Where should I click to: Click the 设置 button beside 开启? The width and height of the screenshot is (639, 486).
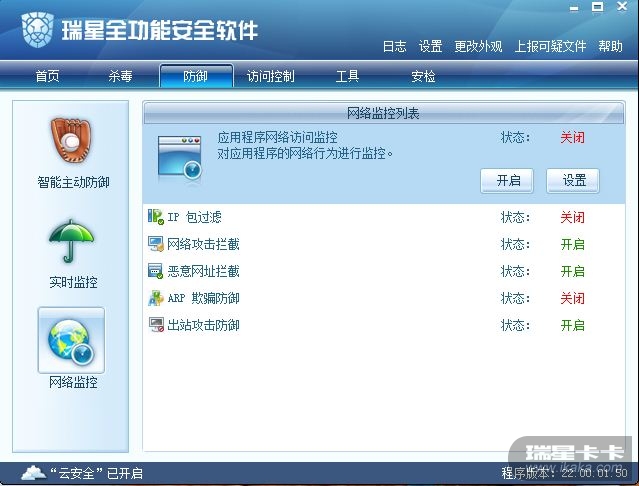pyautogui.click(x=573, y=180)
